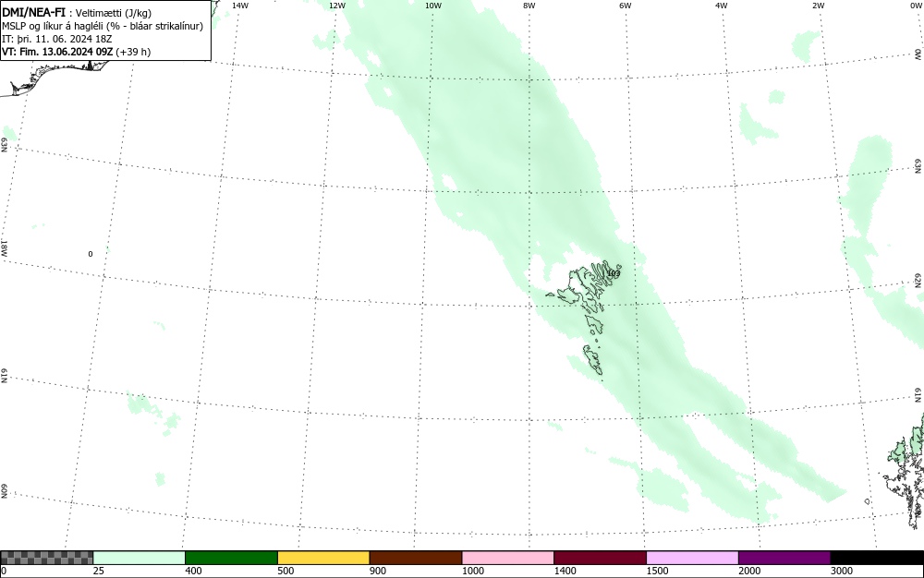
Task: Click the legend value "3000"
Action: pyautogui.click(x=842, y=571)
